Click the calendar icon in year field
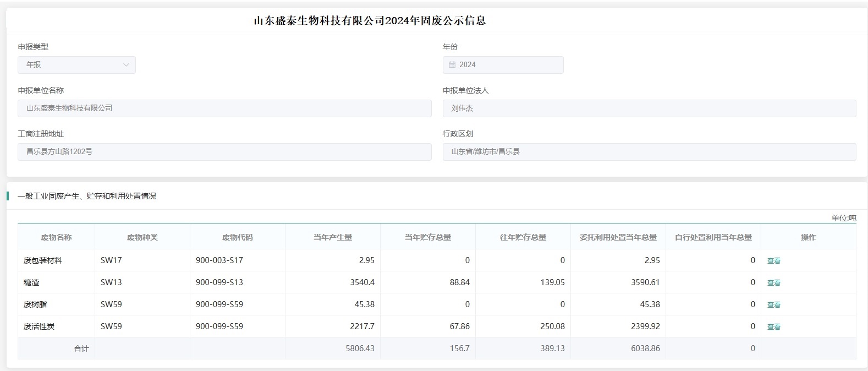Viewport: 868px width, 371px height. point(452,64)
